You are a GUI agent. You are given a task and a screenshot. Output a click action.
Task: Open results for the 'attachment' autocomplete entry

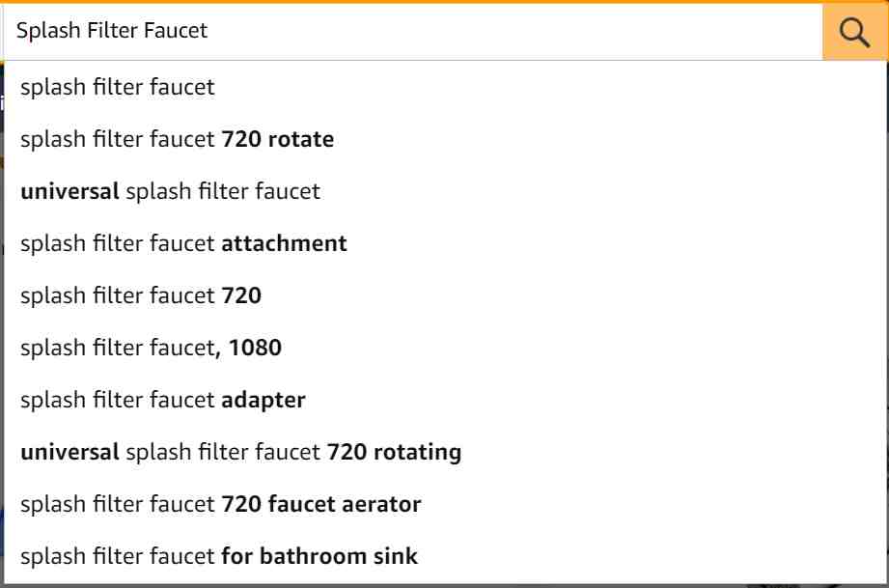(445, 244)
